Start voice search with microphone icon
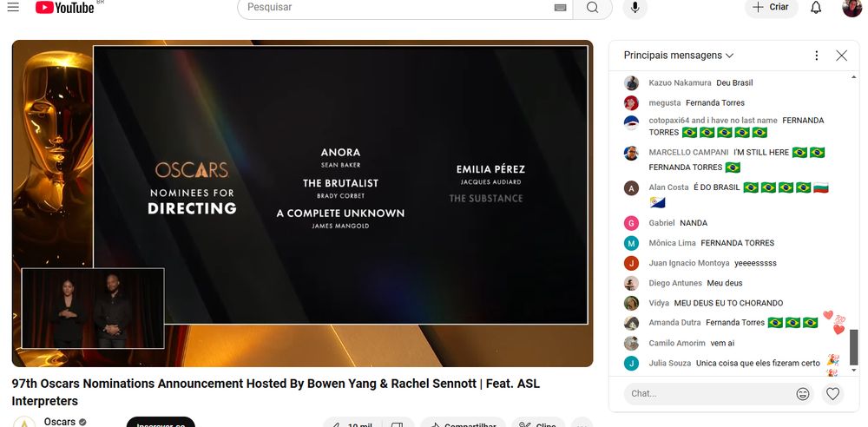This screenshot has height=427, width=868. pos(635,7)
